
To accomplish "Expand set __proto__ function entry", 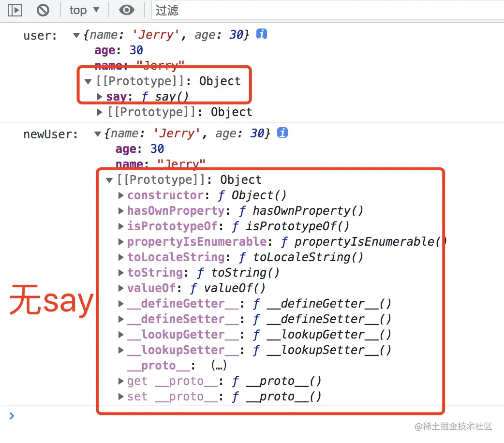I will 121,397.
